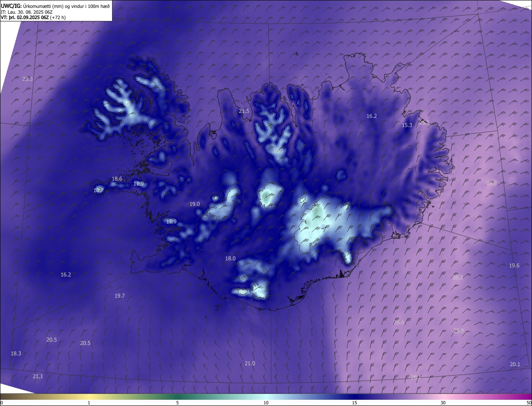
Task: Select the 18.3 value label
Action: click(x=16, y=353)
